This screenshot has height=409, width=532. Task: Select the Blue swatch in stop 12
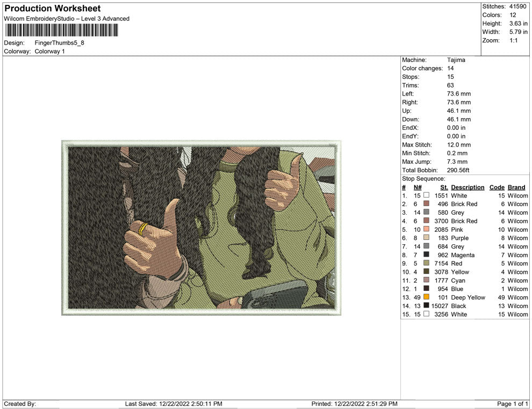coord(427,288)
